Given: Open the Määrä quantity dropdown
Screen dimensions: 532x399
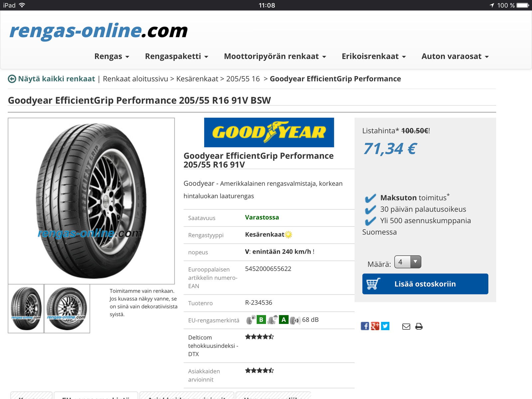Looking at the screenshot, I should (x=408, y=262).
